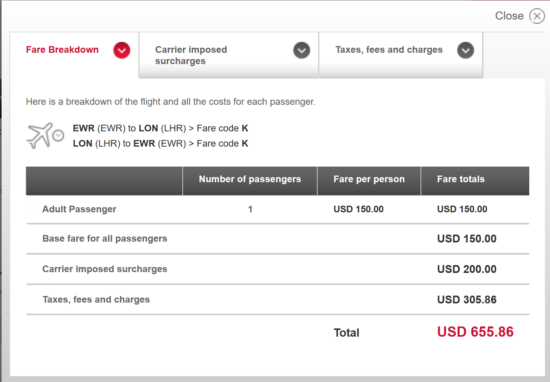This screenshot has width=550, height=382.
Task: Expand the Taxes, fees and charges chevron
Action: tap(465, 50)
